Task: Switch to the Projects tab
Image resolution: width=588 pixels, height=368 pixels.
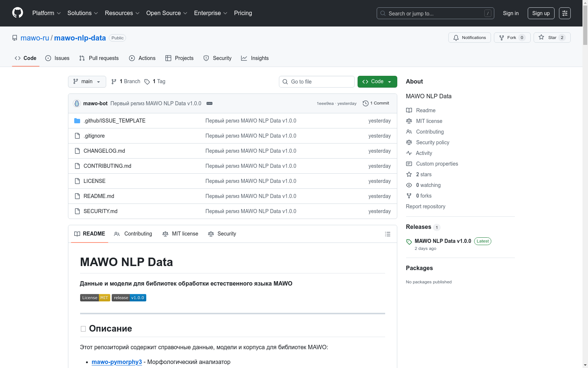Action: coord(179,58)
